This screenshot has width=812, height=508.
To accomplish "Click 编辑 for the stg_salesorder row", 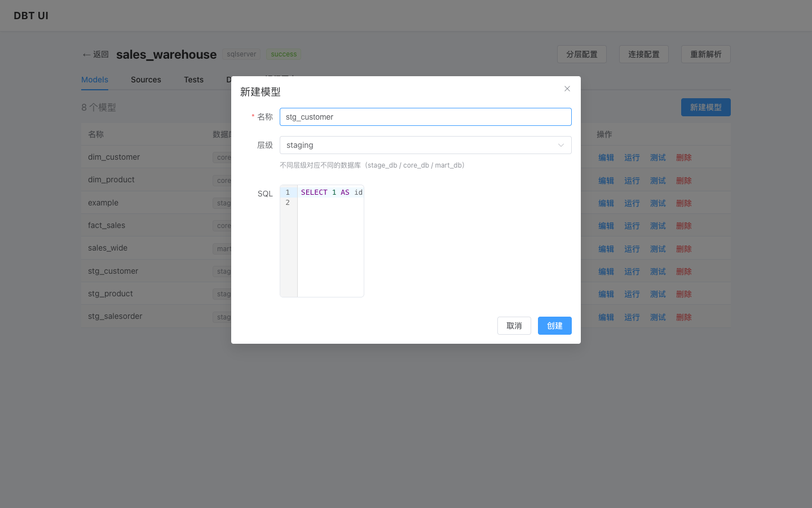I will point(606,317).
